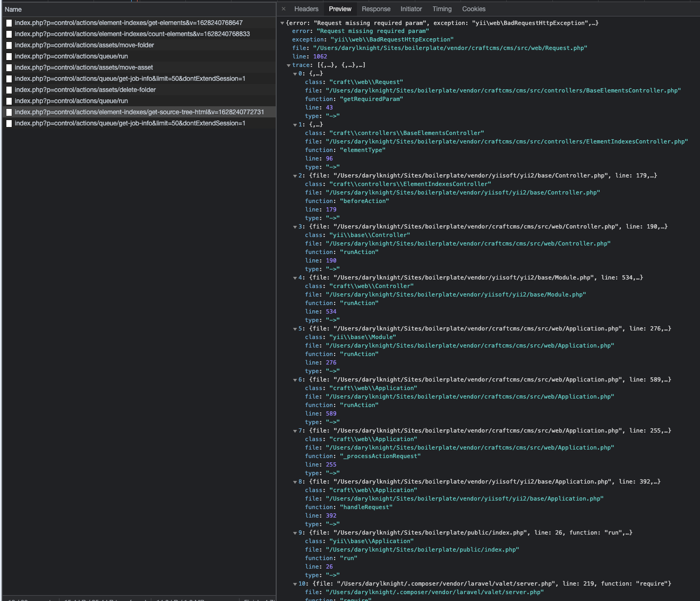Open the Cookies tab
Image resolution: width=700 pixels, height=601 pixels.
coord(473,9)
